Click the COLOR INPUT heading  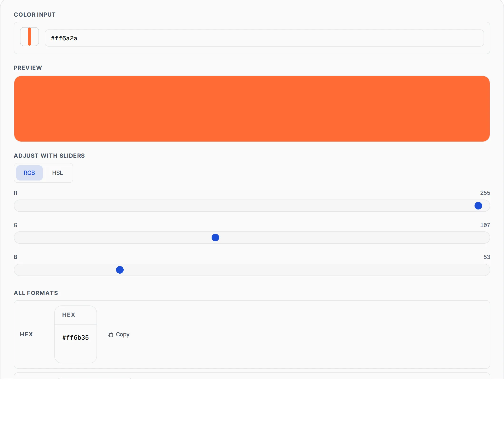coord(35,14)
